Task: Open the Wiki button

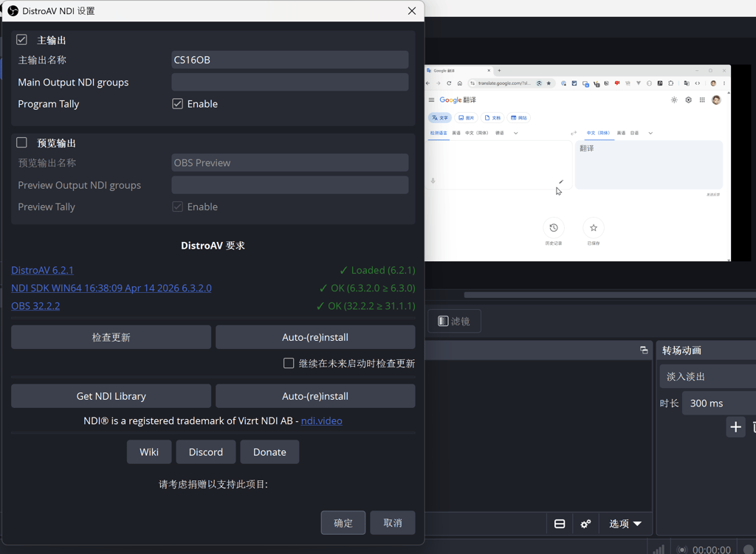Action: (x=149, y=452)
